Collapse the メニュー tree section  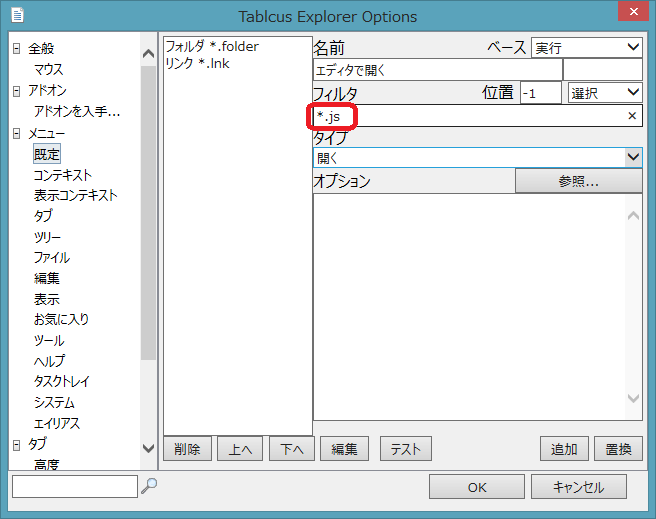(x=17, y=133)
